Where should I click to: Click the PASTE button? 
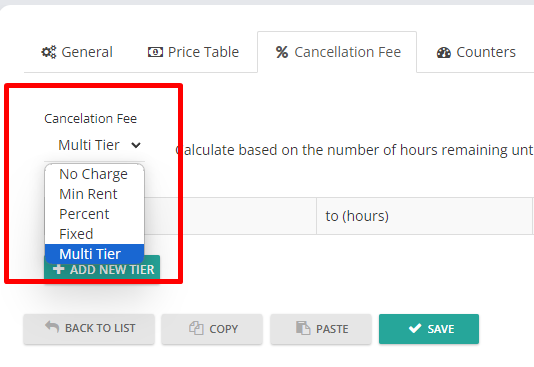point(321,329)
